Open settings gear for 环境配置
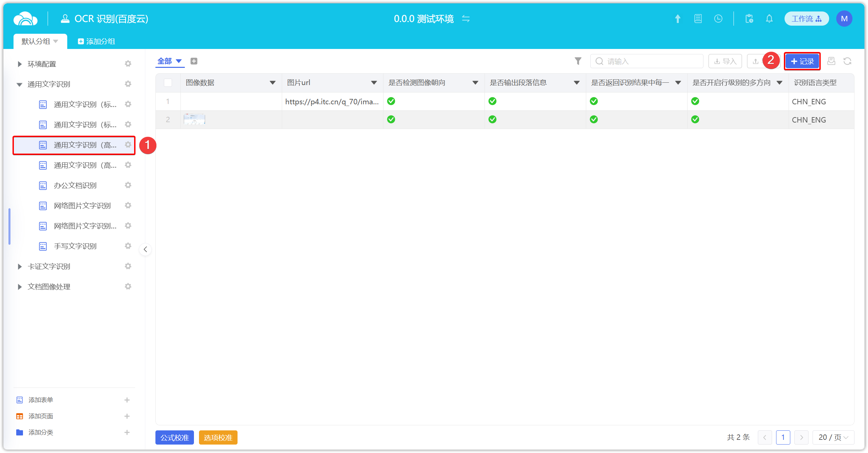 [128, 64]
